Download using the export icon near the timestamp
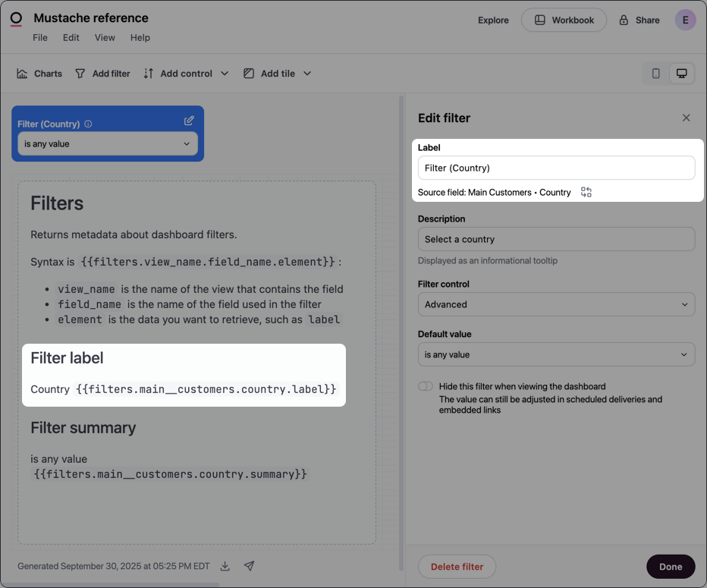This screenshot has height=588, width=707. [x=225, y=566]
